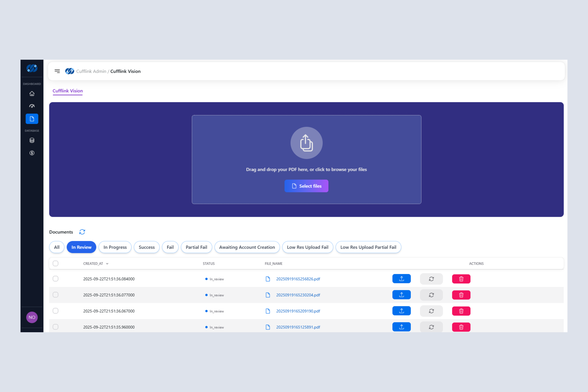Open 20250919165125891.pdf file link

[298, 327]
